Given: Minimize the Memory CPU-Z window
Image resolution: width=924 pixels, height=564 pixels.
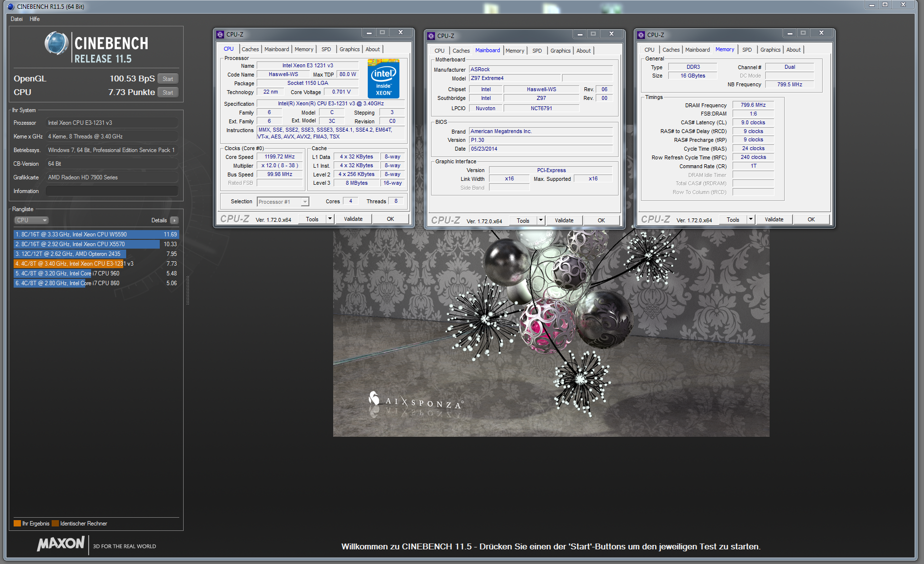Looking at the screenshot, I should (x=790, y=33).
